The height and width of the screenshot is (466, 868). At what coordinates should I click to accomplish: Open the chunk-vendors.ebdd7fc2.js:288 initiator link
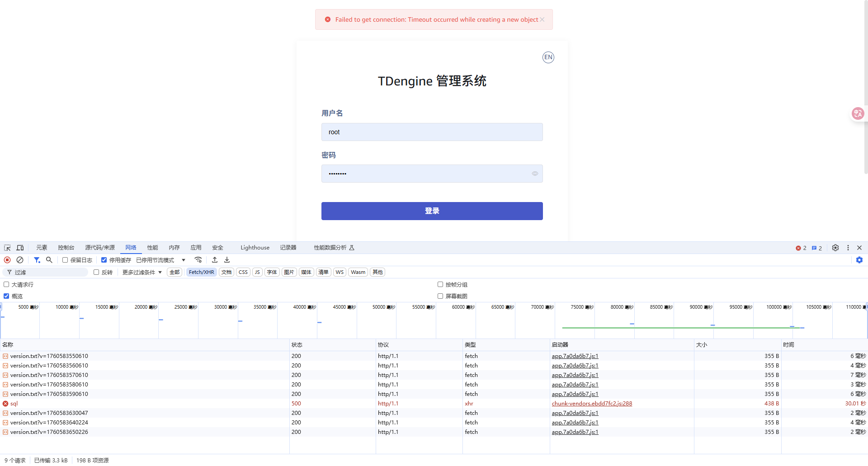(x=592, y=404)
